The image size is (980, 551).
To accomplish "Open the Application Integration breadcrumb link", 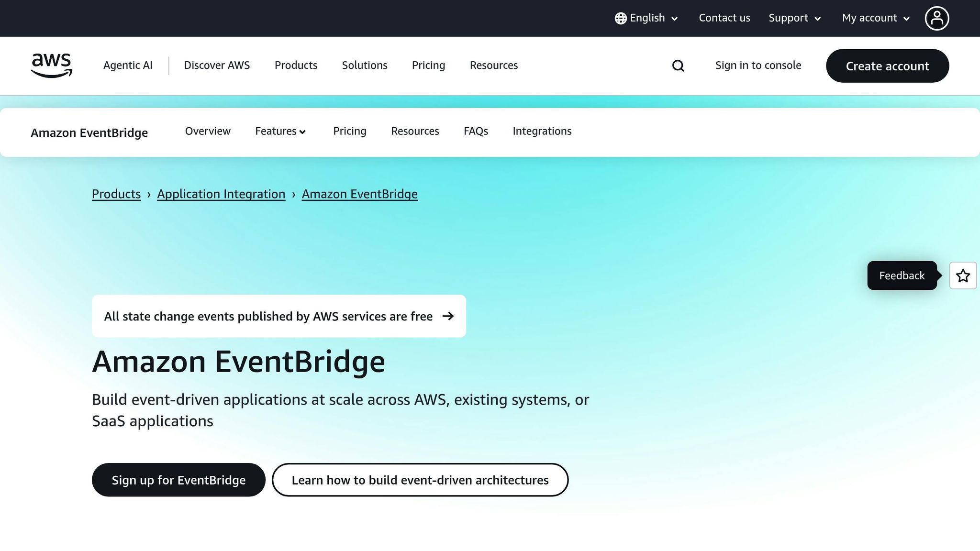I will (x=221, y=194).
